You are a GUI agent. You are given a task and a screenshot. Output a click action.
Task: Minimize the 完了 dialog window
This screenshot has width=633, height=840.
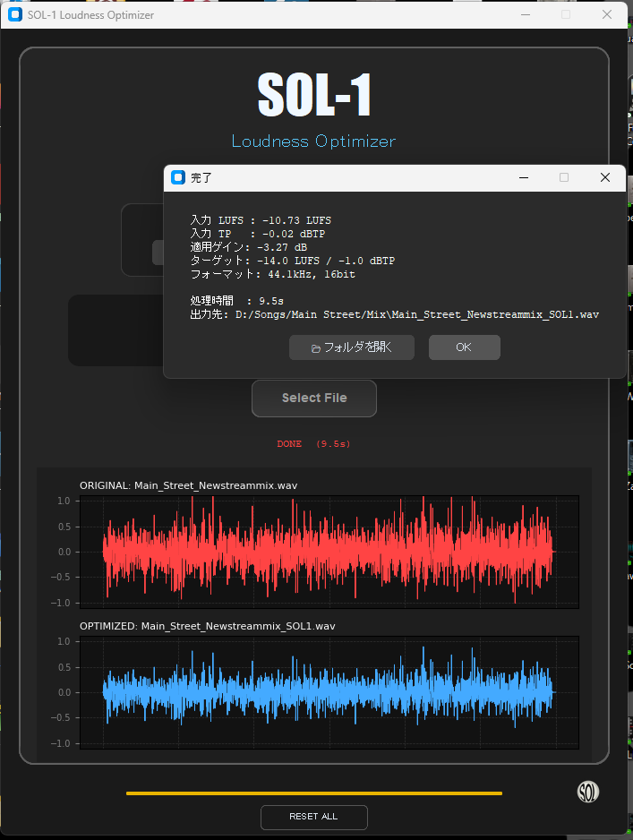click(x=523, y=177)
